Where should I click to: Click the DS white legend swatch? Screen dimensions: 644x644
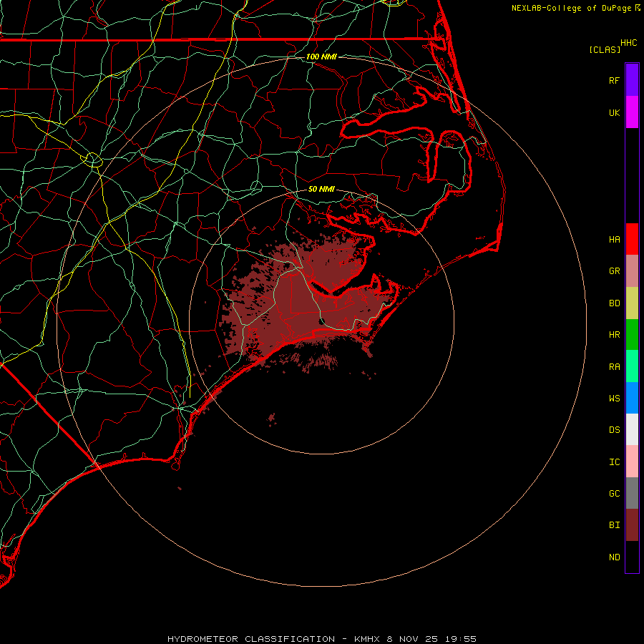pos(632,429)
